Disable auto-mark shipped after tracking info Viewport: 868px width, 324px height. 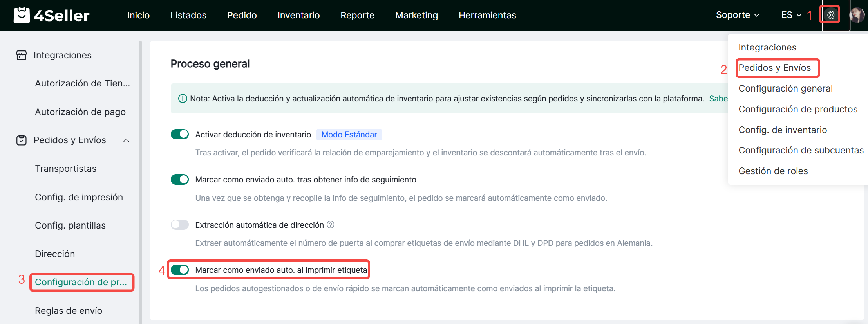tap(180, 180)
